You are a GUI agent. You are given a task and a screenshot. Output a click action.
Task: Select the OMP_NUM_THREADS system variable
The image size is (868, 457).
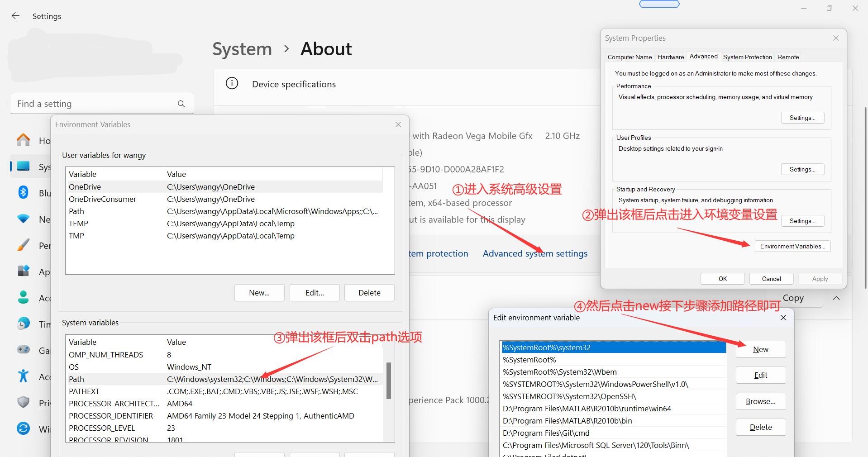point(224,355)
